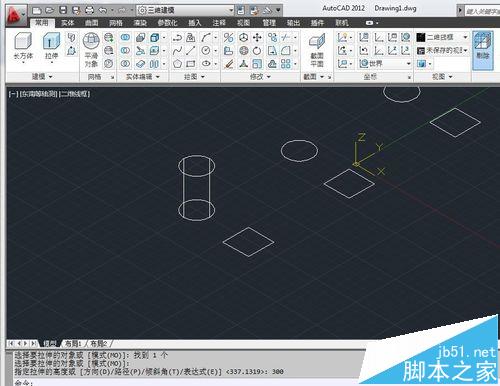
Task: Click into the 命令: command line input
Action: pos(187,383)
